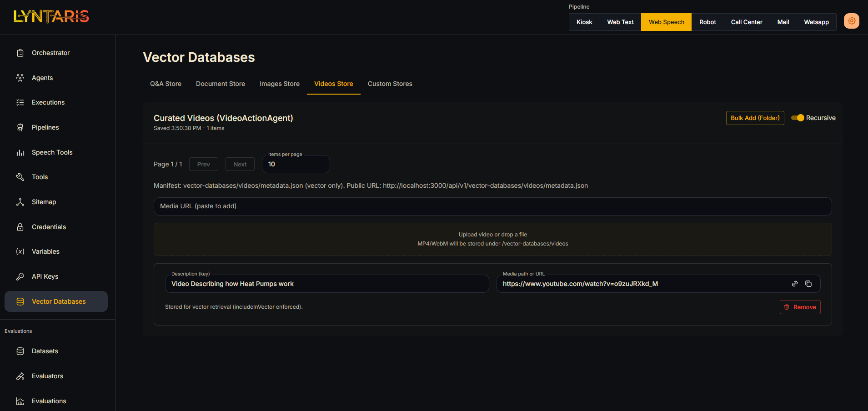Click the Sitemap icon in sidebar
The width and height of the screenshot is (868, 411).
[20, 202]
